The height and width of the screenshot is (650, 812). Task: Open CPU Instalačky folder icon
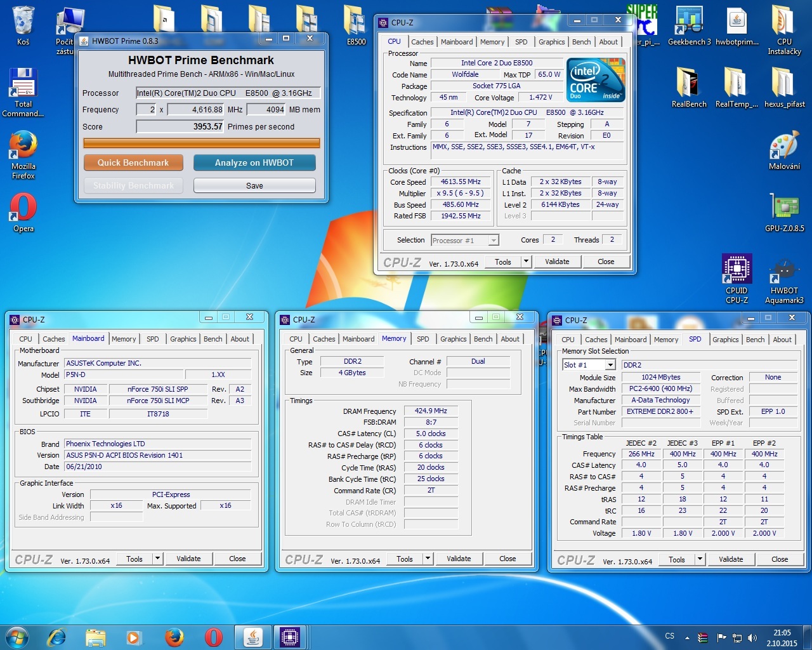pos(784,30)
